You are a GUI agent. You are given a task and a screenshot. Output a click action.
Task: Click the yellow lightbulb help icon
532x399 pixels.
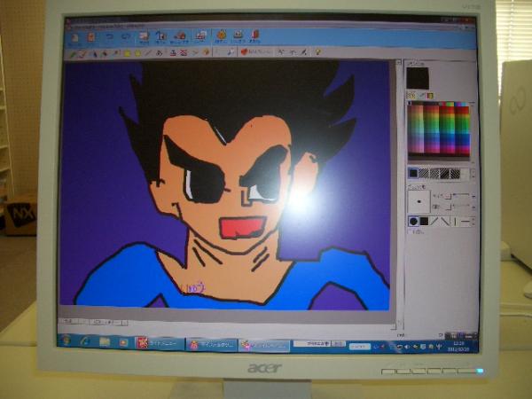[x=318, y=51]
